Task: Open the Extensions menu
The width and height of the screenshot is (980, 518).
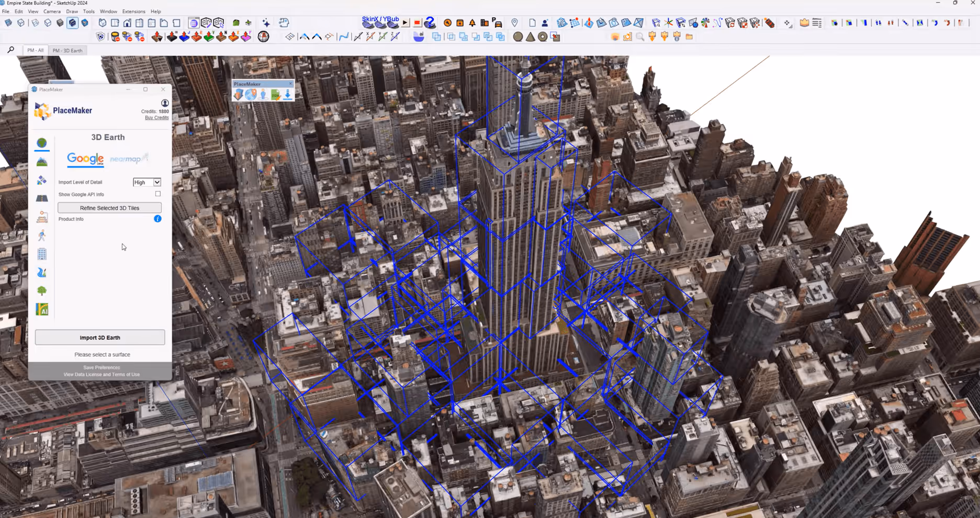Action: [133, 11]
